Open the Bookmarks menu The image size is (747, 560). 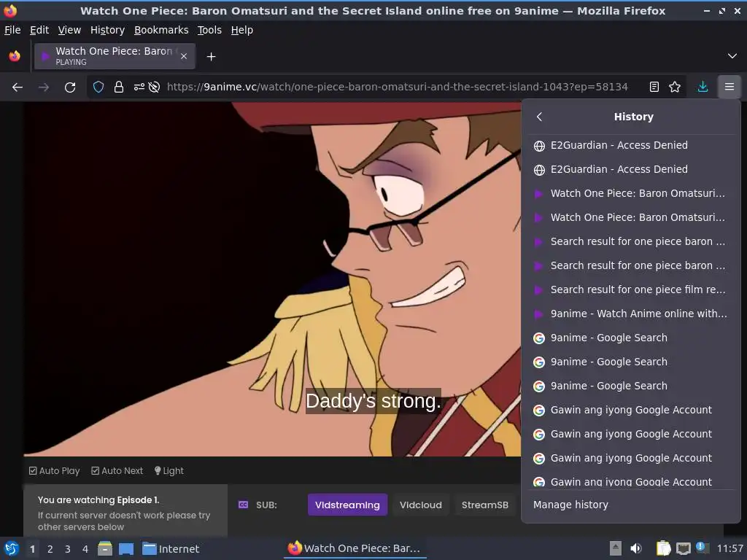click(x=161, y=30)
